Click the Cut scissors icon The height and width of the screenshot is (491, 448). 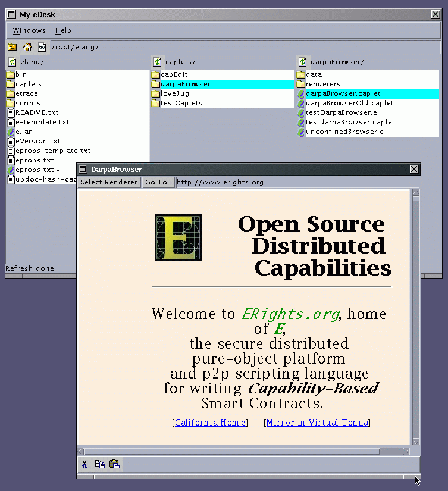tap(85, 464)
